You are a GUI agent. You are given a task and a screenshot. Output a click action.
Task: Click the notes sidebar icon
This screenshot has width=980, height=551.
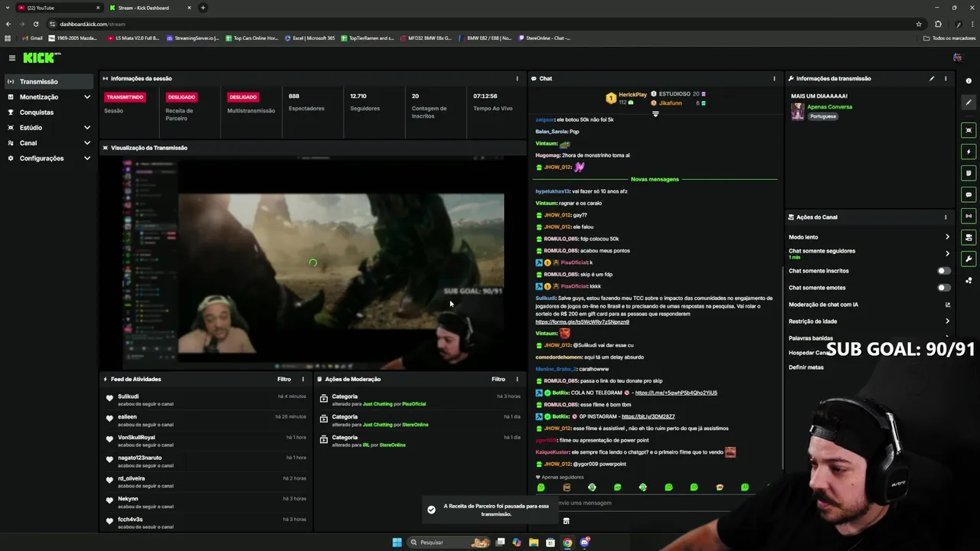tap(969, 173)
